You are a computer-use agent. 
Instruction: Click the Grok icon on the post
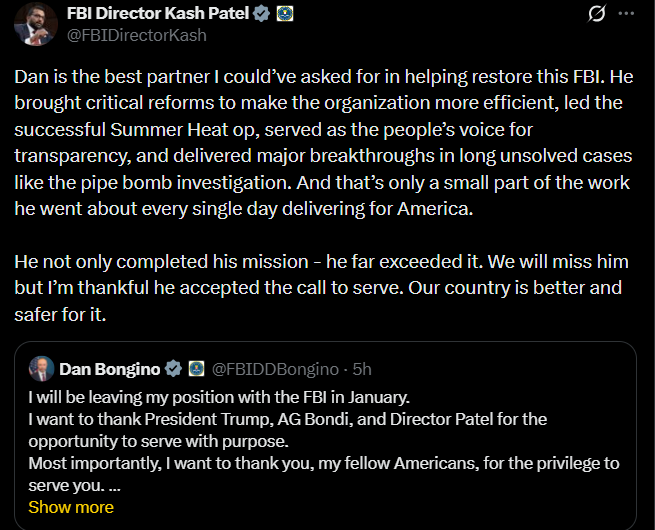tap(597, 15)
